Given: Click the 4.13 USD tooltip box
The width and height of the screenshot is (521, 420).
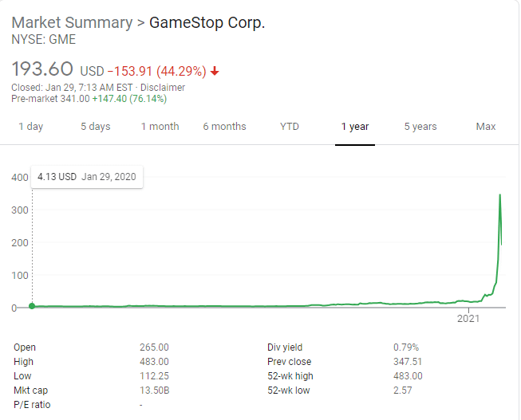Looking at the screenshot, I should coord(87,177).
